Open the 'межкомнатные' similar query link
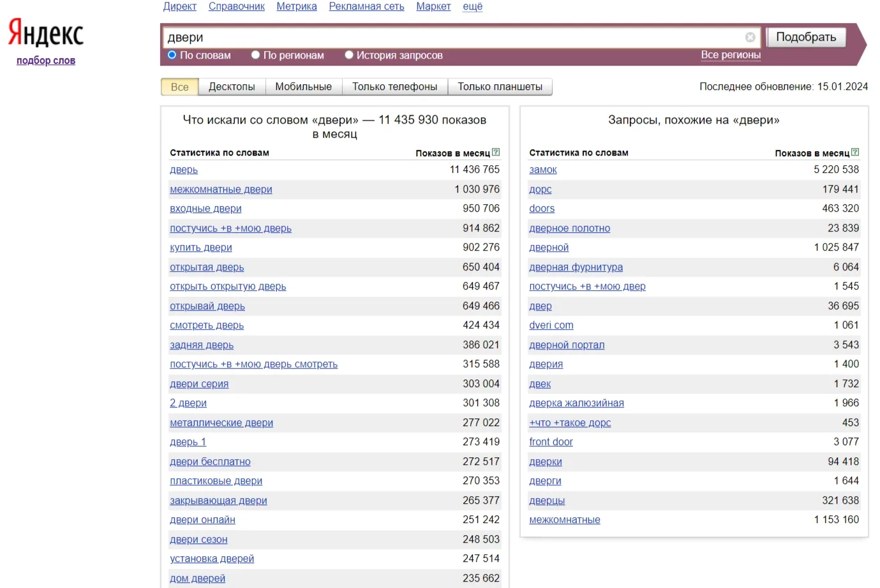The height and width of the screenshot is (588, 880). click(565, 520)
